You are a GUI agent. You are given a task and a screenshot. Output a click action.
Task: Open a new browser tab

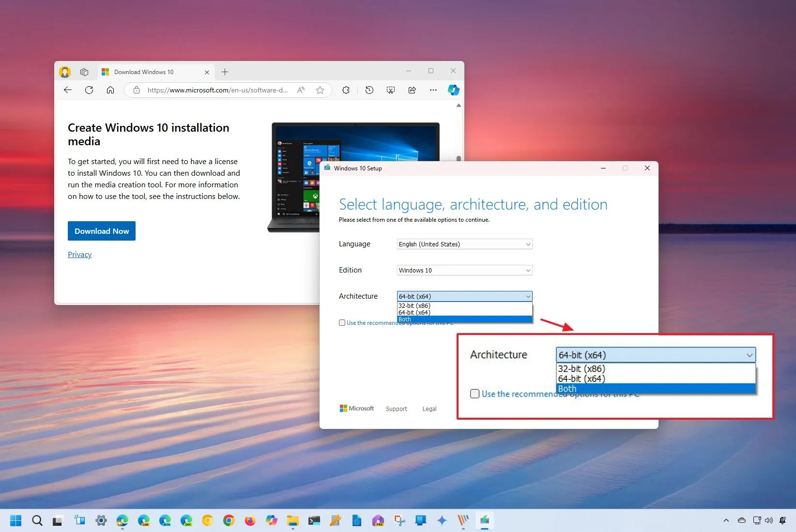tap(225, 72)
